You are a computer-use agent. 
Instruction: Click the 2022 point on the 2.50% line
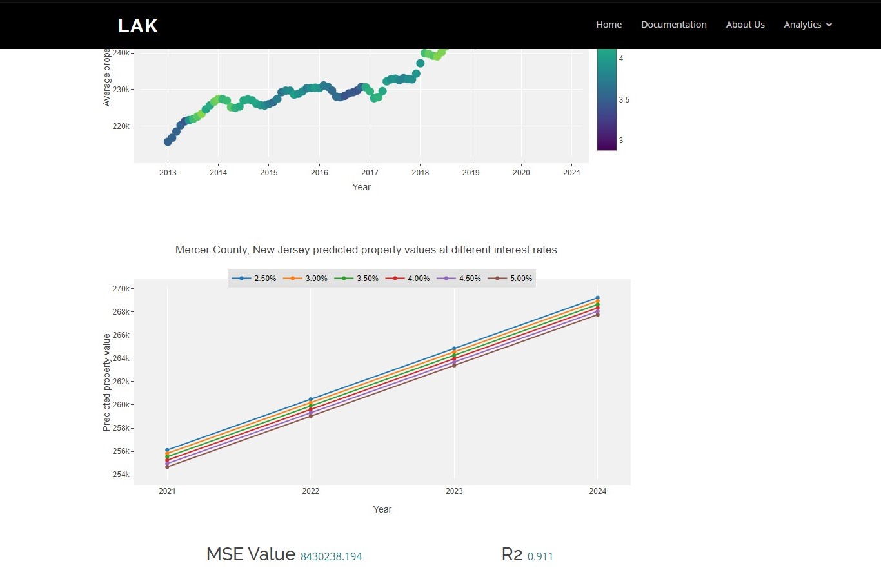[311, 399]
